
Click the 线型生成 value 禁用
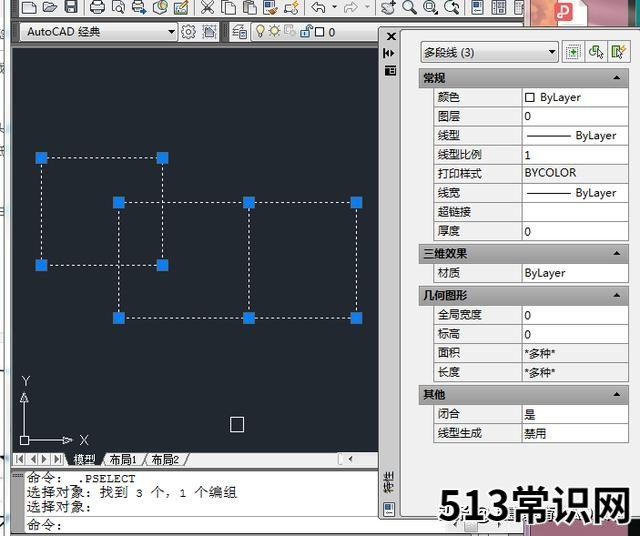click(575, 434)
